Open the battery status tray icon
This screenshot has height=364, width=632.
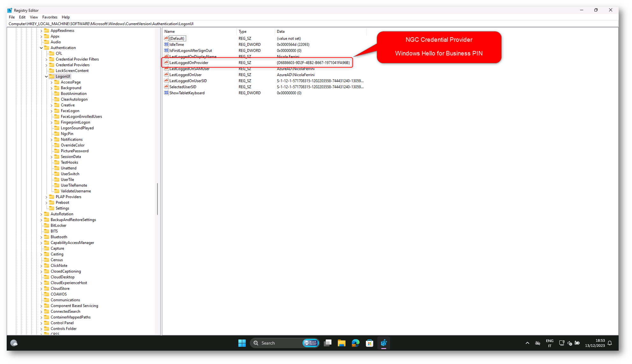coord(577,343)
